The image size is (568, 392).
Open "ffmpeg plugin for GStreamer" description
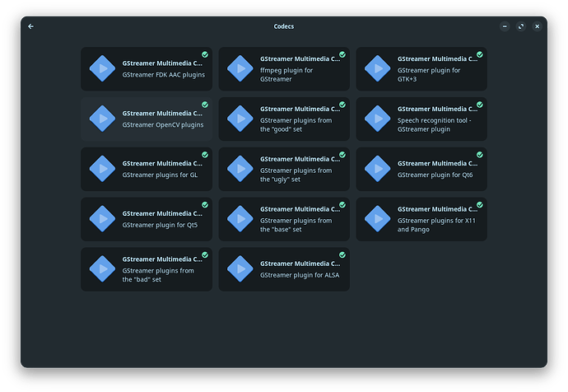pyautogui.click(x=286, y=75)
